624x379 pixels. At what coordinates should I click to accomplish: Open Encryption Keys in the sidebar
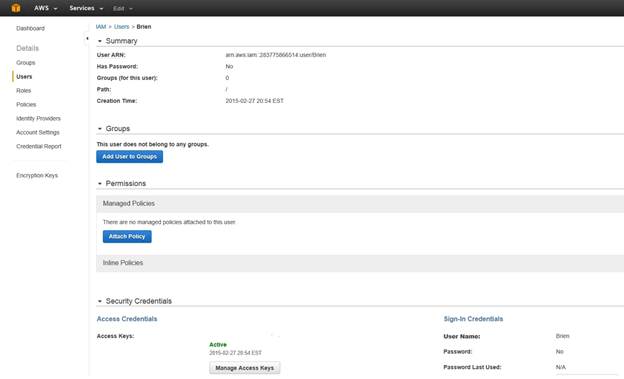37,175
